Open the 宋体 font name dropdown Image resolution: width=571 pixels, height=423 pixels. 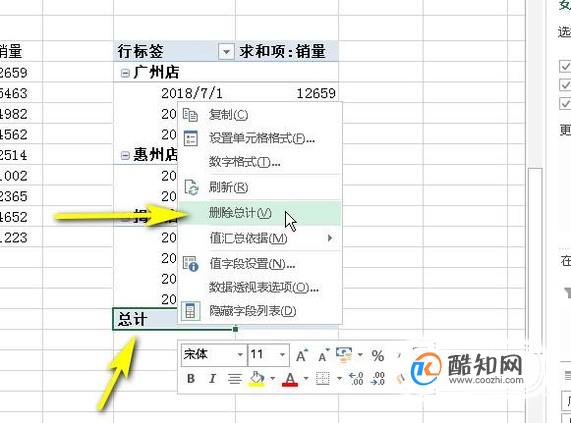coord(240,355)
